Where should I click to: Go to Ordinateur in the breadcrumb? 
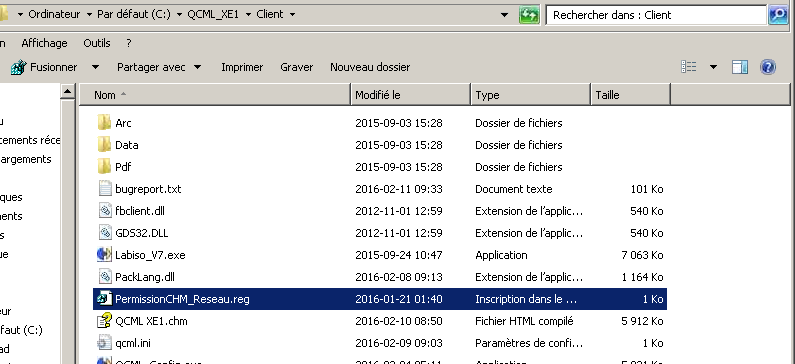[x=54, y=15]
